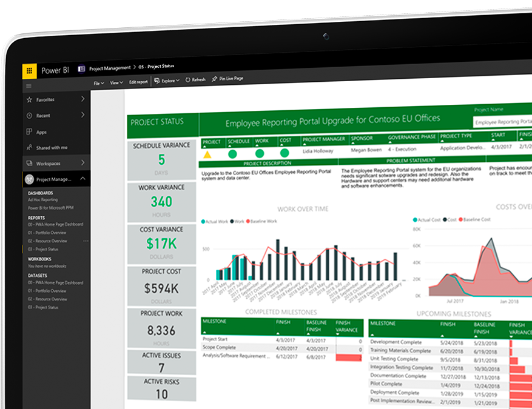This screenshot has height=409, width=532.
Task: Click the green Work status circle
Action: tap(260, 153)
